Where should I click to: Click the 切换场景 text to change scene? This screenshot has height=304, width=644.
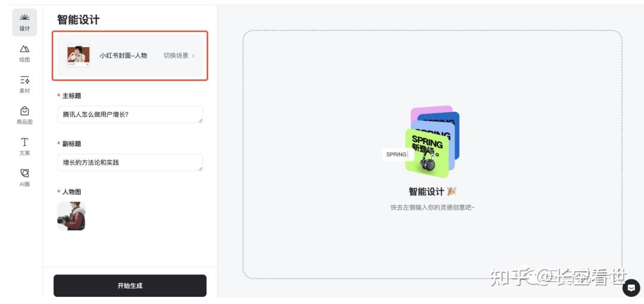point(176,56)
